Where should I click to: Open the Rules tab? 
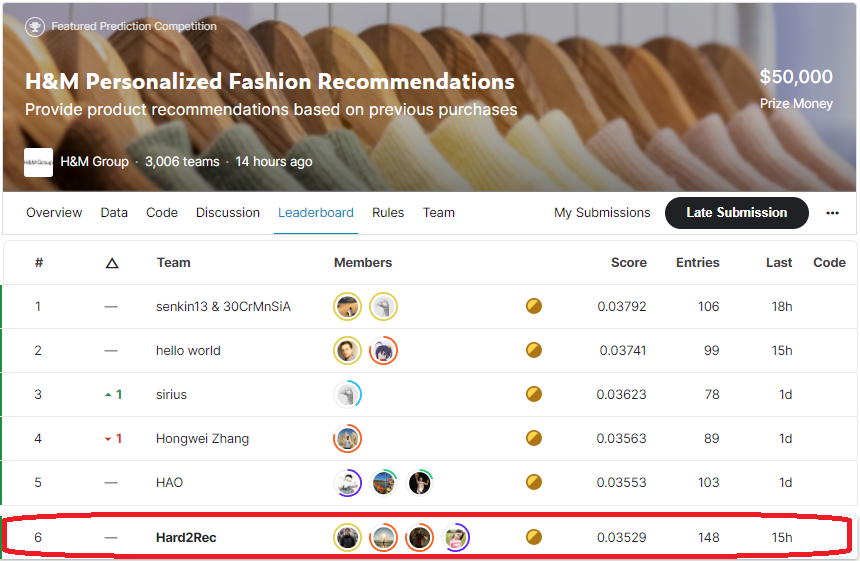click(388, 213)
